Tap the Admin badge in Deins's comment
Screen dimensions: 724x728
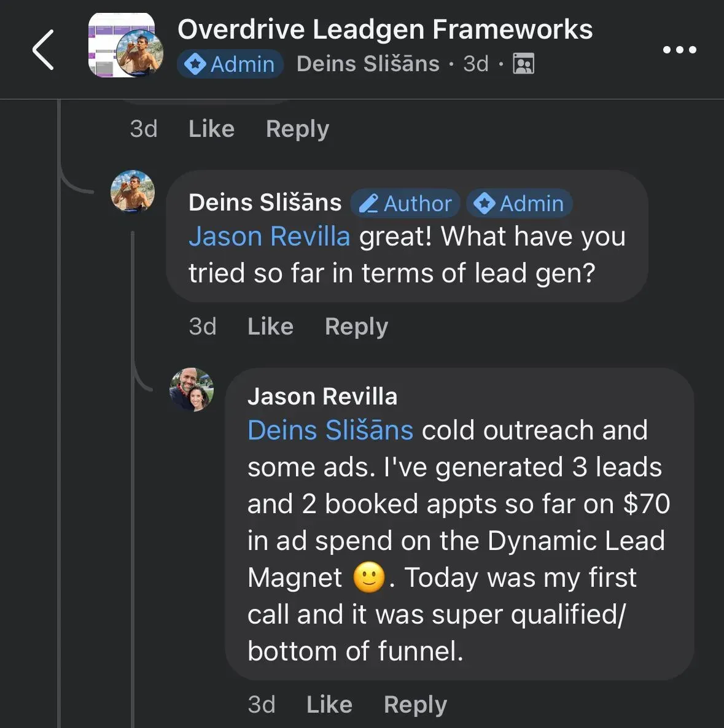(520, 203)
